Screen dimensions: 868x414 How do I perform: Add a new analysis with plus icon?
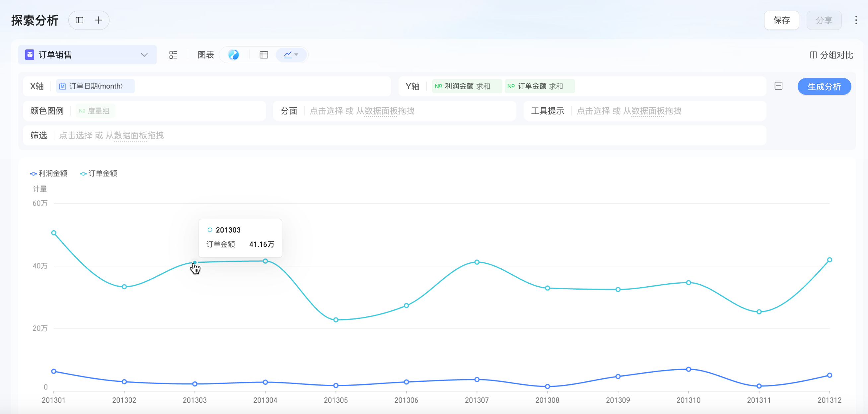(98, 20)
